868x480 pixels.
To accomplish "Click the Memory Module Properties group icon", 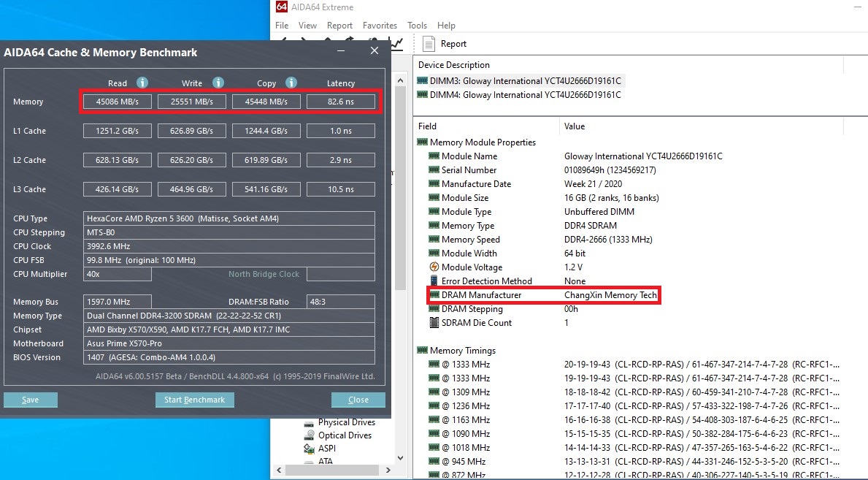I will click(423, 142).
